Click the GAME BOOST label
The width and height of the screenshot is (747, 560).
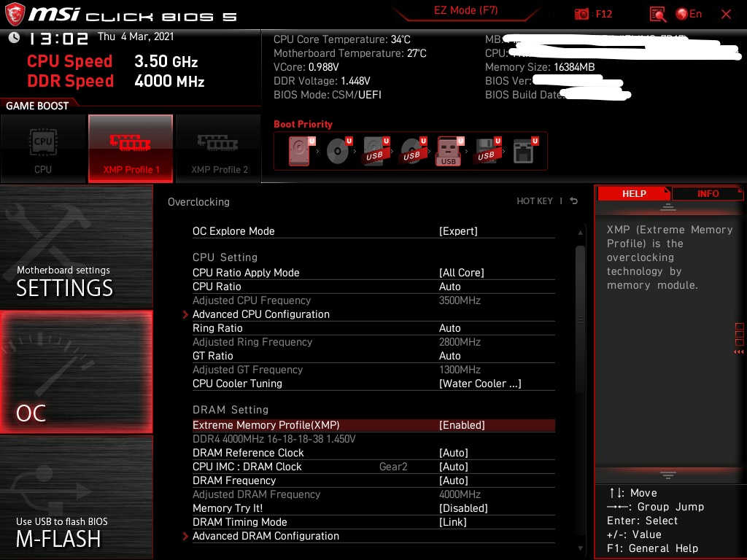coord(37,106)
